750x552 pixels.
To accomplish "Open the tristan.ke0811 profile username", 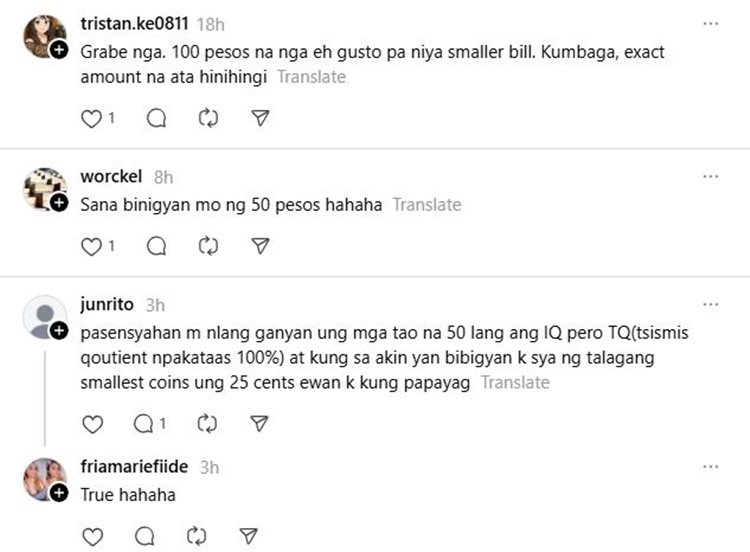I will (x=134, y=23).
